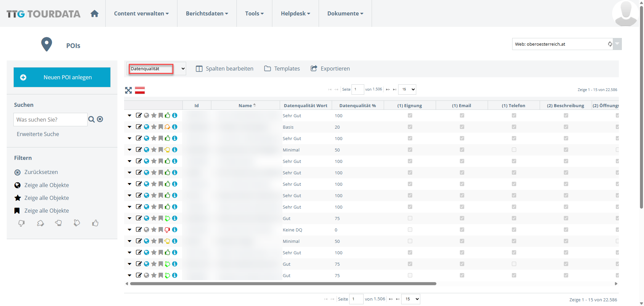Open the Content verwalten menu
Viewport: 644px width, 306px height.
click(x=141, y=13)
